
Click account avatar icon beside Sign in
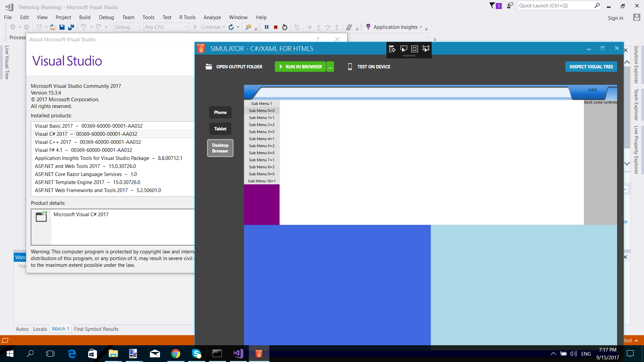[x=637, y=17]
